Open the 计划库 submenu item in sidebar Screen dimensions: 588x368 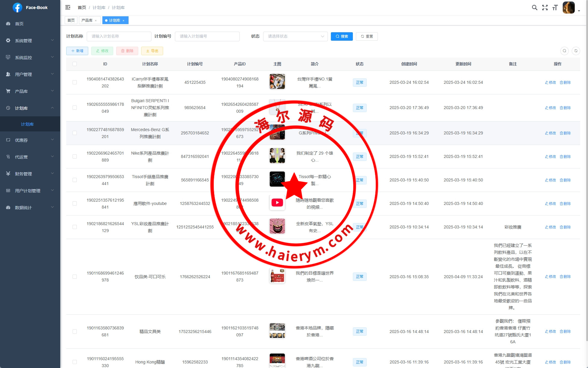point(30,124)
